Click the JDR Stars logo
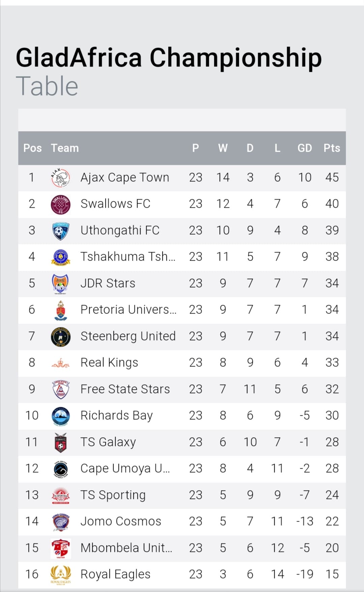Image resolution: width=364 pixels, height=592 pixels. [x=61, y=284]
